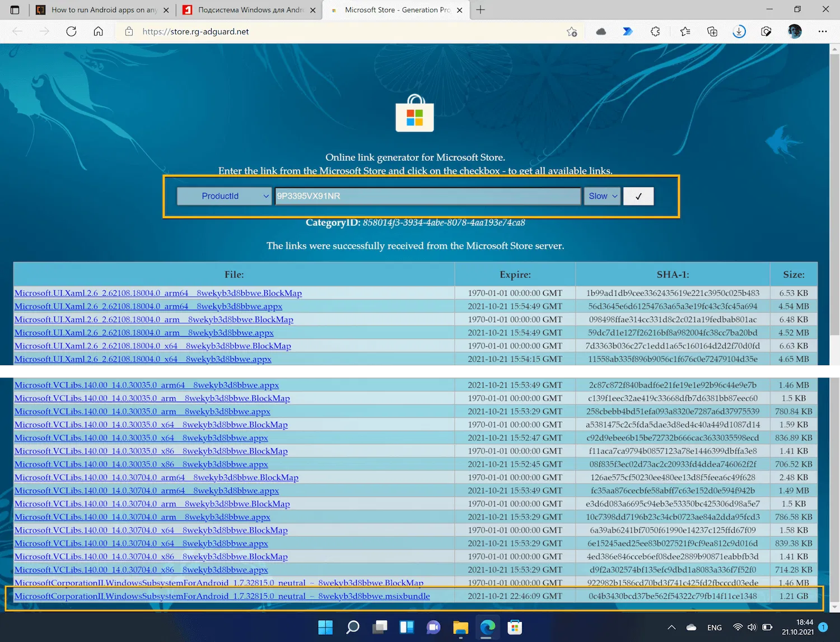Image resolution: width=840 pixels, height=642 pixels.
Task: Select the '1.21 GB' size cell
Action: (x=794, y=596)
